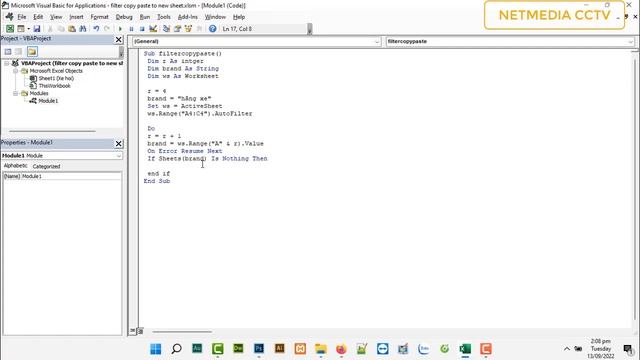Open the (General) object dropdown
The width and height of the screenshot is (640, 360).
pyautogui.click(x=377, y=42)
